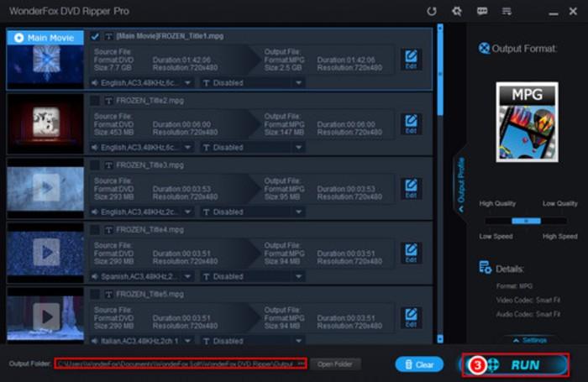Play the FROZEN_Title4 thumbnail preview
588x382 pixels.
point(46,252)
